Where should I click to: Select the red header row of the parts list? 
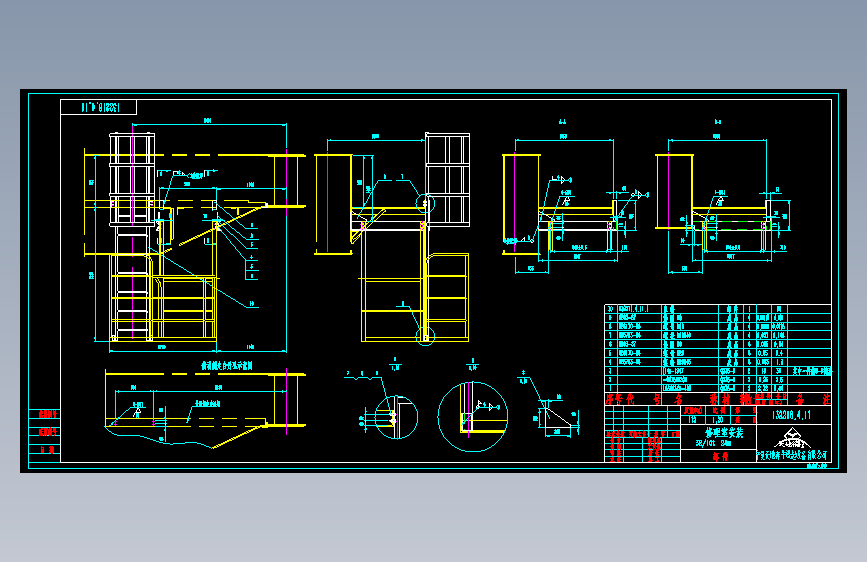pos(718,399)
